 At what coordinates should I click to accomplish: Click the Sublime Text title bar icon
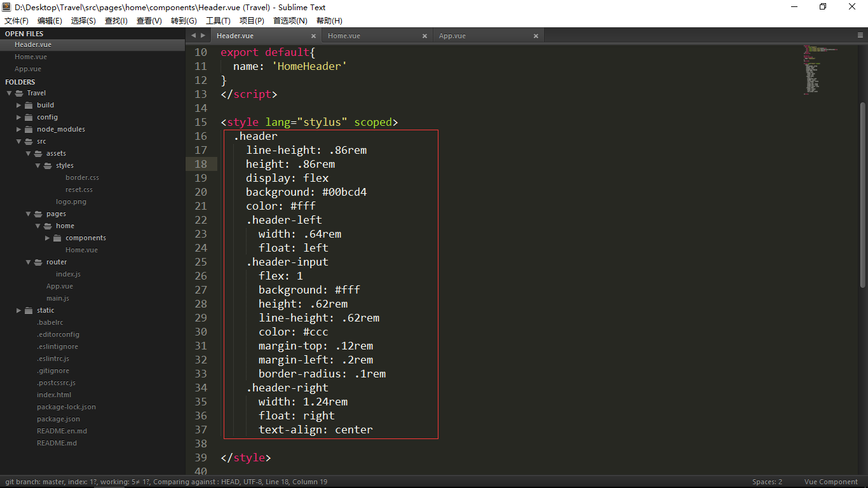coord(7,7)
